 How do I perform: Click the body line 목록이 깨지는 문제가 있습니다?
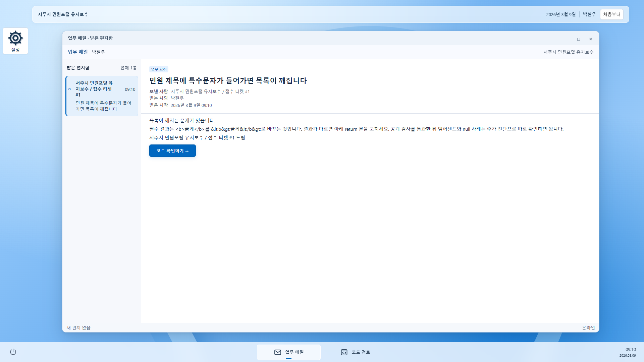[182, 121]
